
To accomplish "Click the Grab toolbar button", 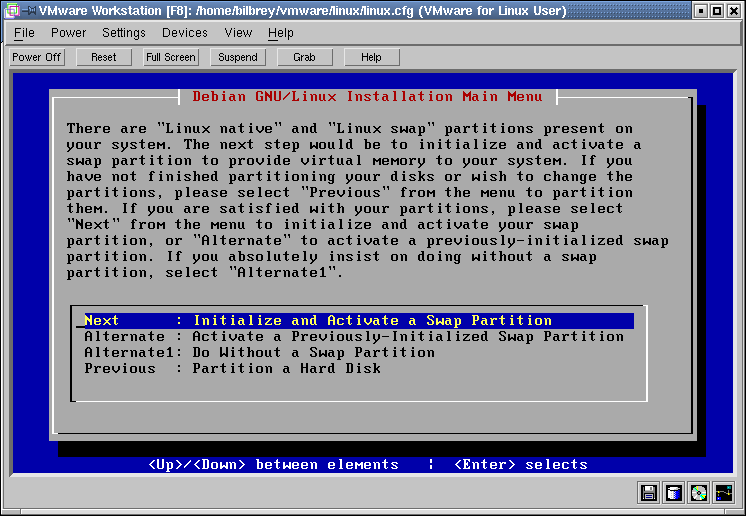I will [x=304, y=57].
